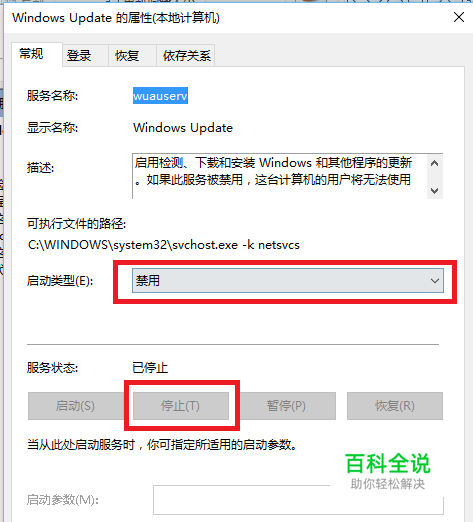Click the 已停止 service status text
473x522 pixels.
pos(150,368)
